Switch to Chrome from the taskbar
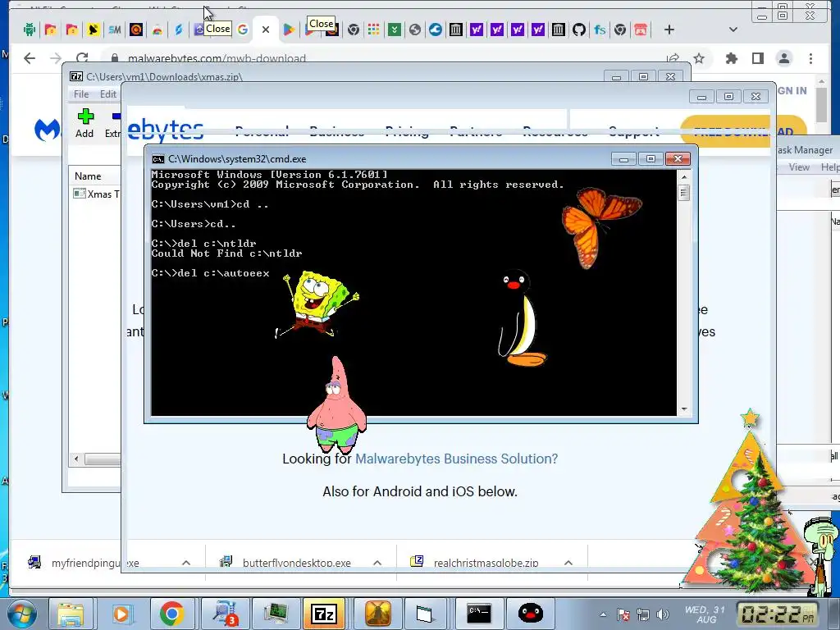The image size is (840, 630). coord(172,614)
